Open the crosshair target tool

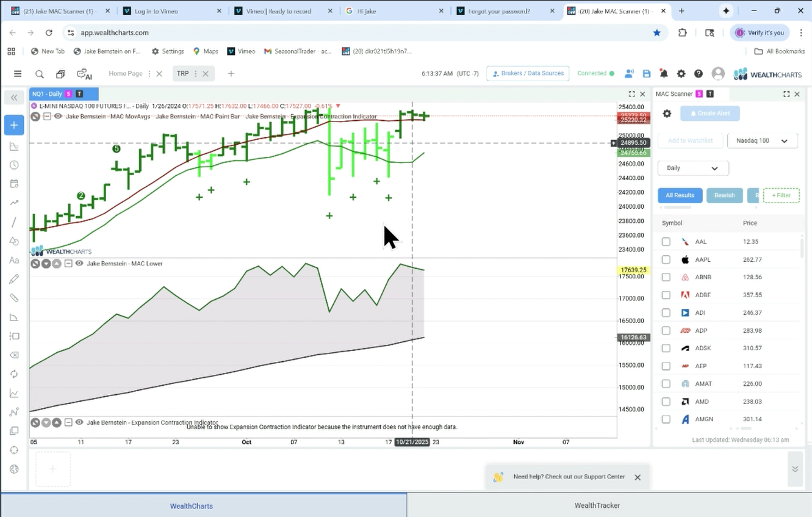(x=14, y=450)
